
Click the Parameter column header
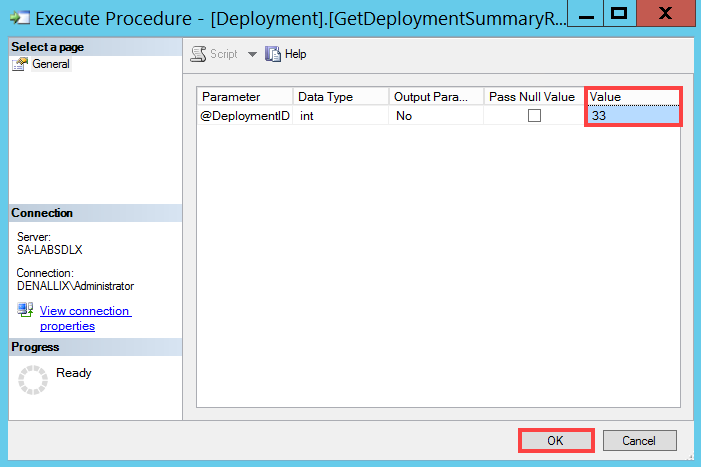(x=245, y=97)
